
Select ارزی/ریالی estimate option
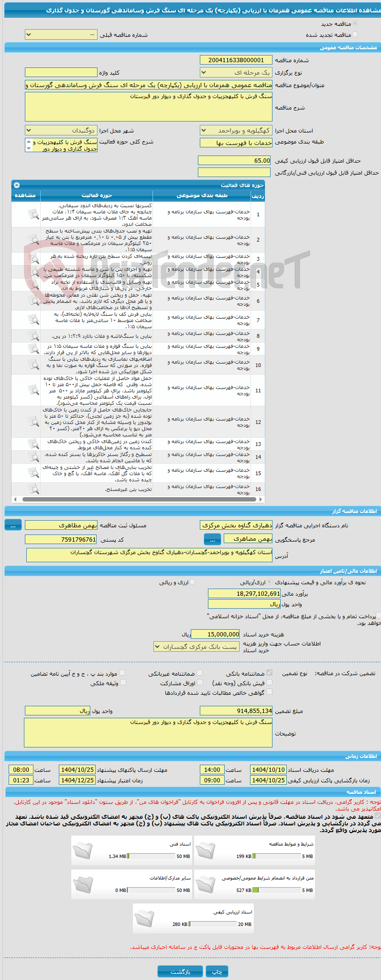point(270,582)
